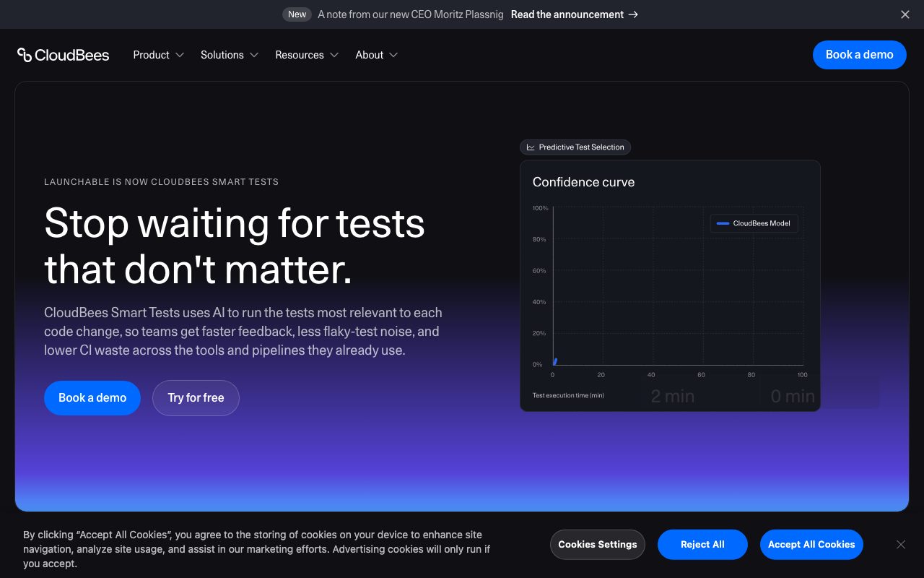Viewport: 924px width, 578px height.
Task: Click the 2 min value in the chart
Action: click(x=673, y=396)
